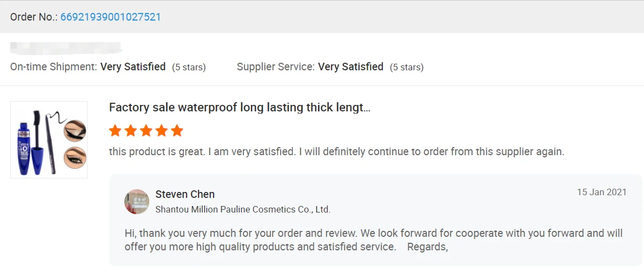644x279 pixels.
Task: Click On-time Shipment Very Satisfied rating
Action: coord(133,67)
